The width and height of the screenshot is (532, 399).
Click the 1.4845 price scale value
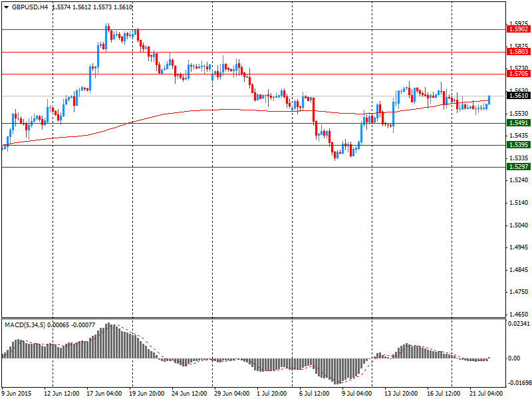pos(519,270)
